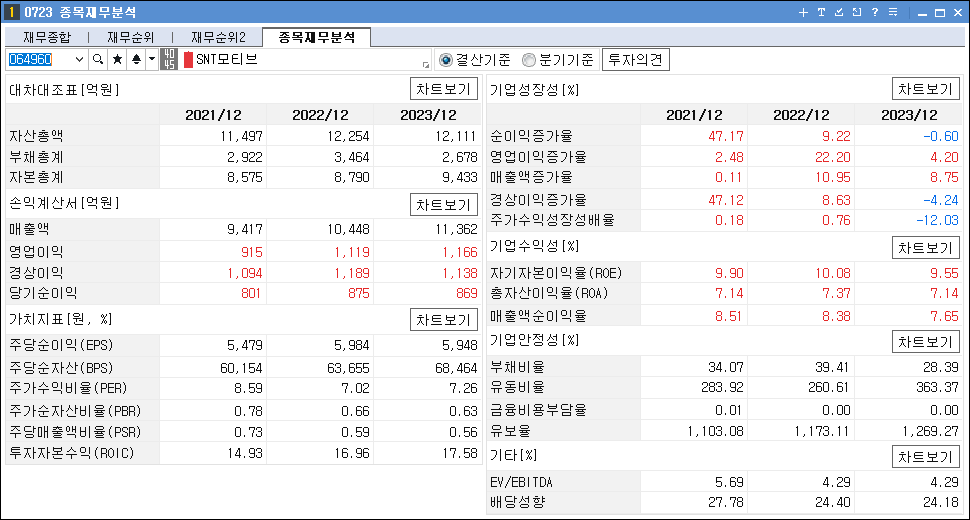The width and height of the screenshot is (970, 520).
Task: Click the 자산총액 row label
Action: tap(36, 136)
